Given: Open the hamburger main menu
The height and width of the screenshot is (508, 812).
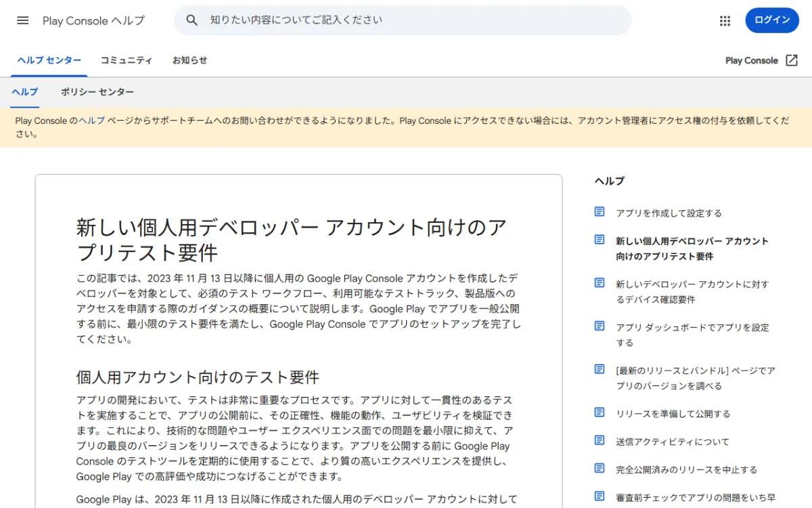Looking at the screenshot, I should point(23,20).
